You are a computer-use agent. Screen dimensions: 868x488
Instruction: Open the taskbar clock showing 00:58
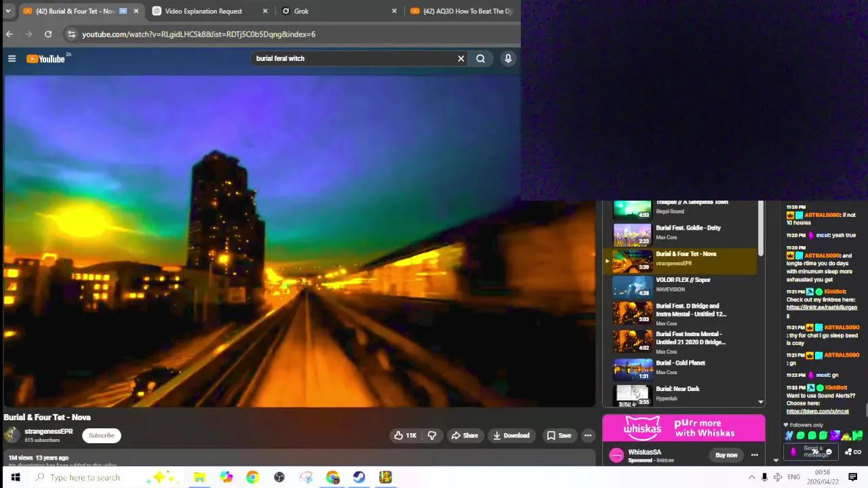pos(823,477)
